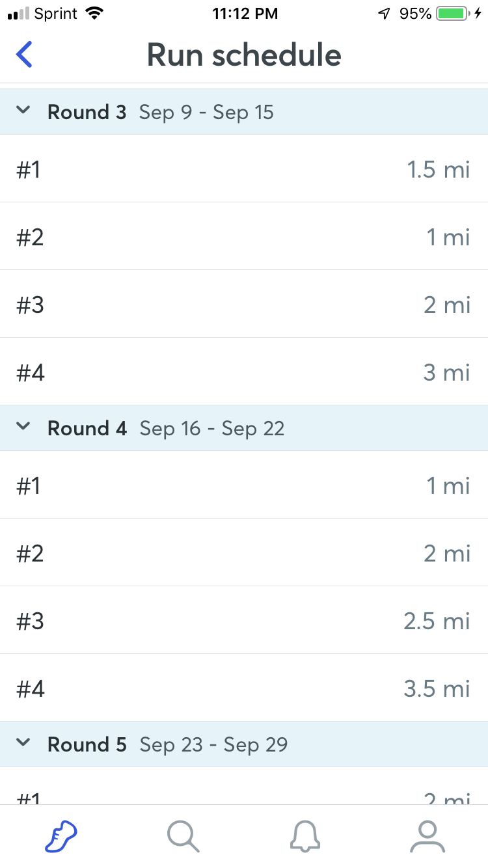The image size is (488, 868).
Task: Tap the back arrow icon
Action: tap(25, 55)
